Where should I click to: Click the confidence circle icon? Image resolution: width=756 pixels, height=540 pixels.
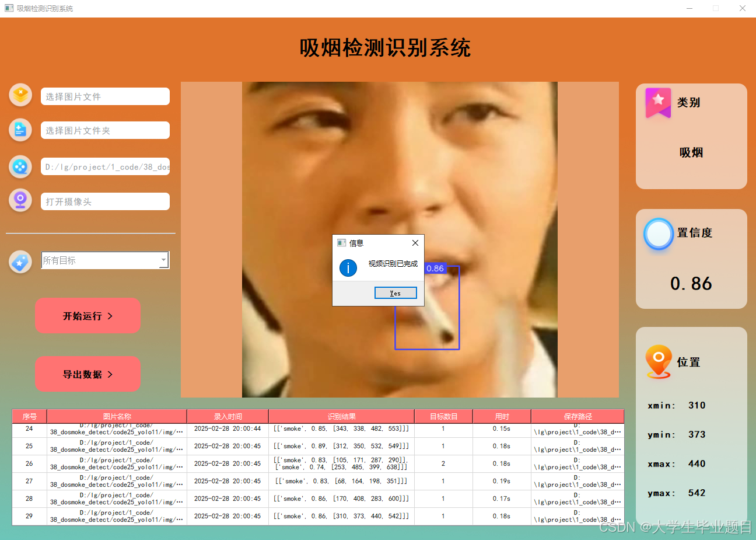[x=659, y=234]
